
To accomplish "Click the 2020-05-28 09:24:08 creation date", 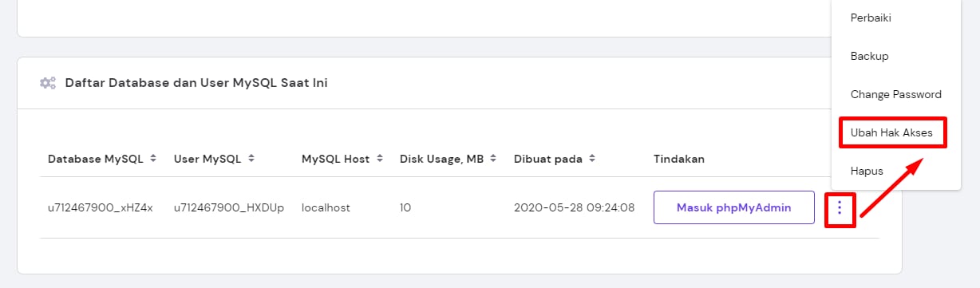I will click(575, 207).
